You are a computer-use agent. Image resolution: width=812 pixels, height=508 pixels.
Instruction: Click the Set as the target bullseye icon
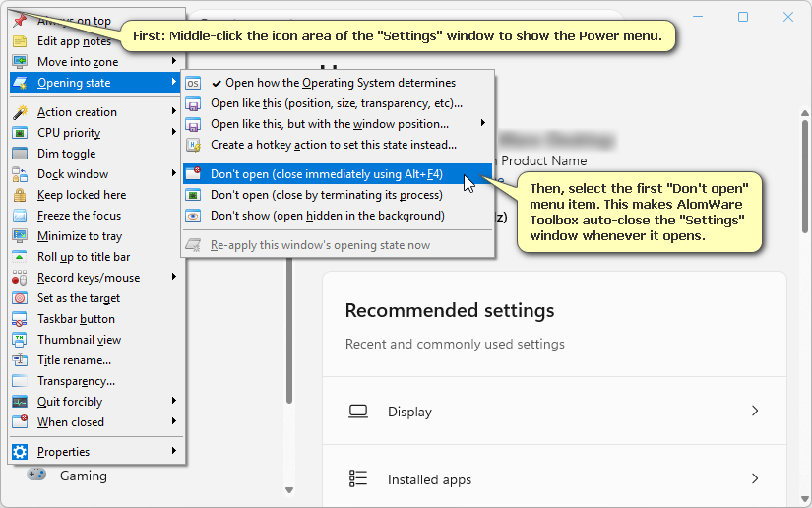click(x=20, y=298)
